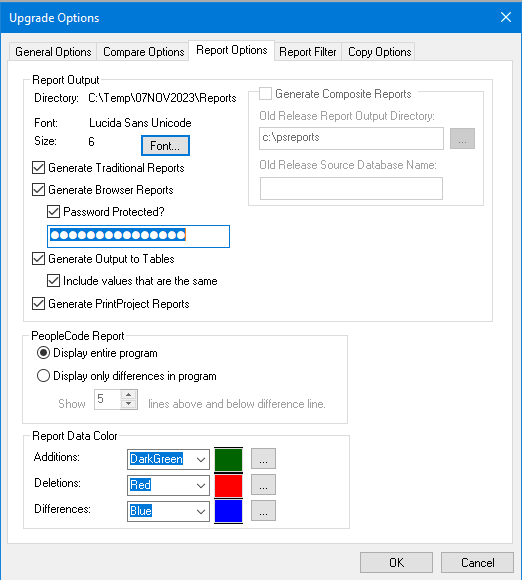Uncheck Generate Traditional Reports

tap(38, 168)
